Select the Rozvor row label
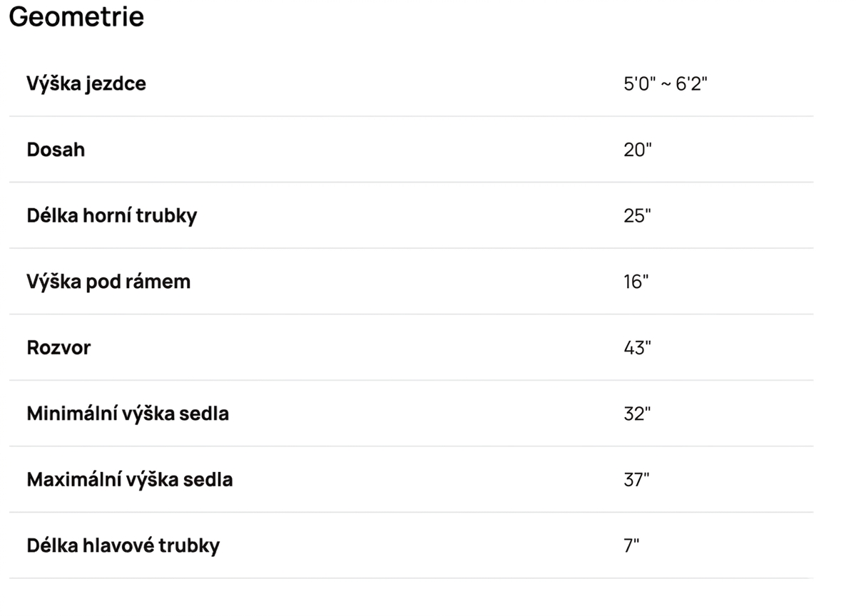861x616 pixels. 58,348
